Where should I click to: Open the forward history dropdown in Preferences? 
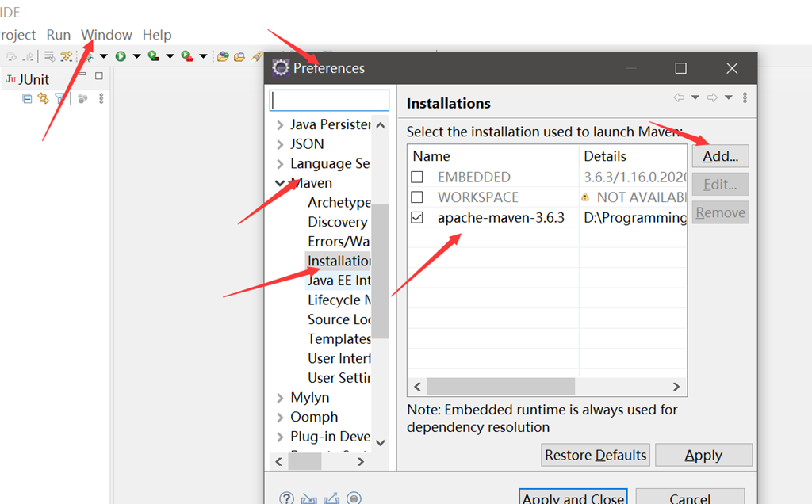[x=728, y=97]
